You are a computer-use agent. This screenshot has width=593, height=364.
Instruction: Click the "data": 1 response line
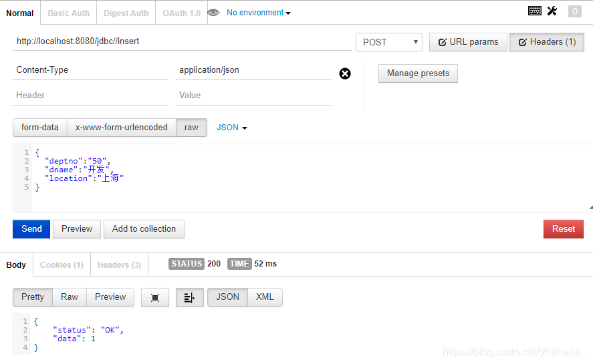pyautogui.click(x=74, y=339)
